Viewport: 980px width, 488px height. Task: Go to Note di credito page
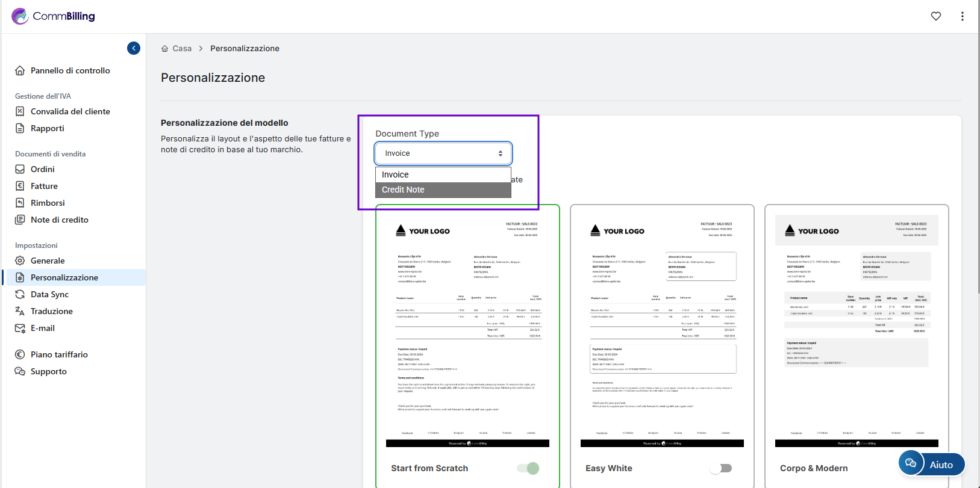pyautogui.click(x=59, y=220)
